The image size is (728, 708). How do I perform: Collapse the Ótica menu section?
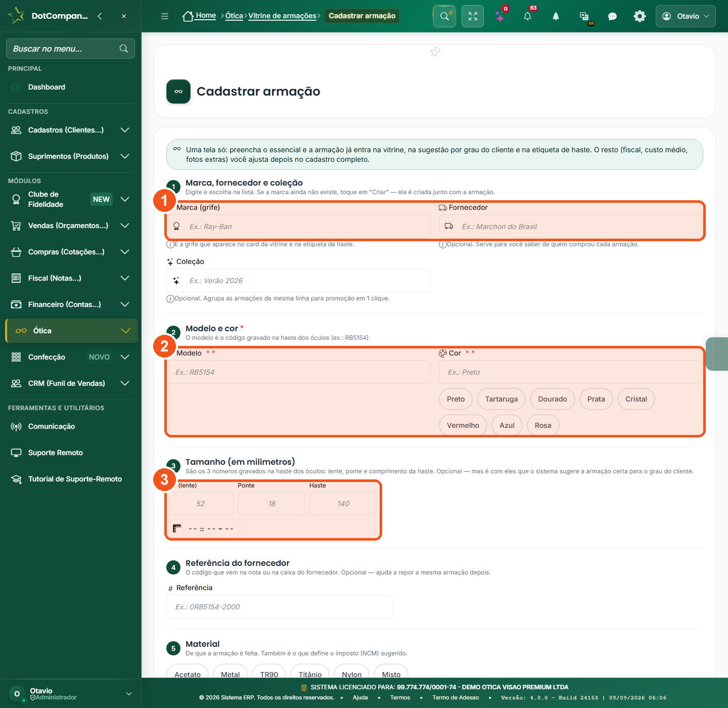click(71, 331)
